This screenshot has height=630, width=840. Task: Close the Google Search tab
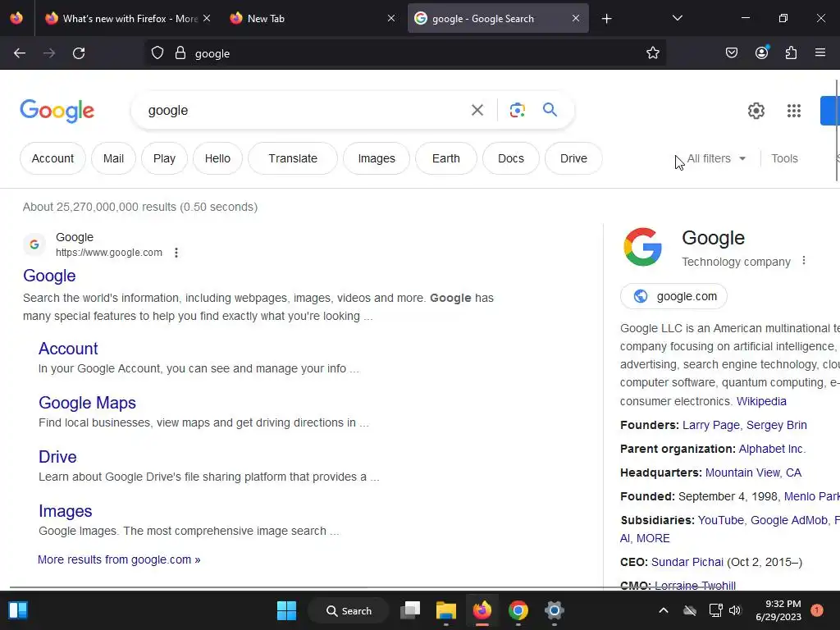click(x=575, y=18)
